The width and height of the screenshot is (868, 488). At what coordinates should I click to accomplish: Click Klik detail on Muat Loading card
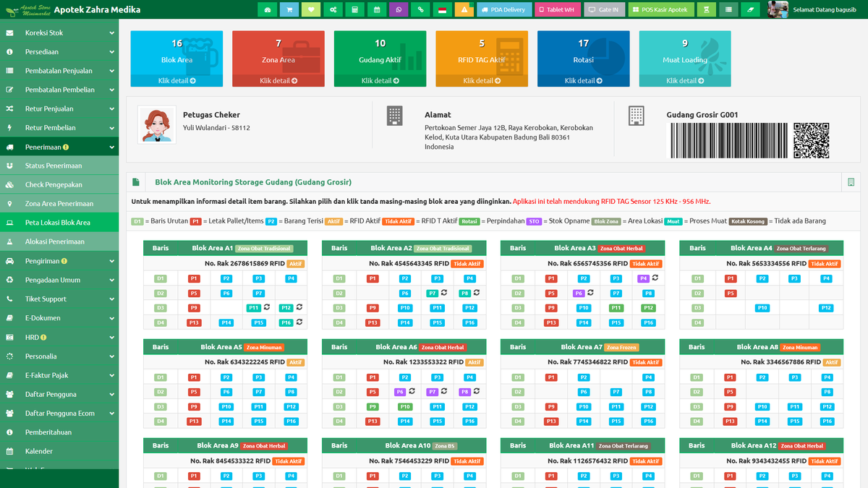[x=685, y=81]
